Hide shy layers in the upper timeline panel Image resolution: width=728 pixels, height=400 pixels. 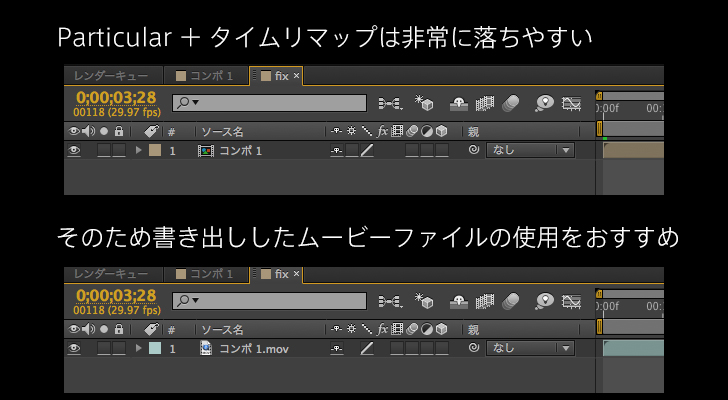point(458,102)
